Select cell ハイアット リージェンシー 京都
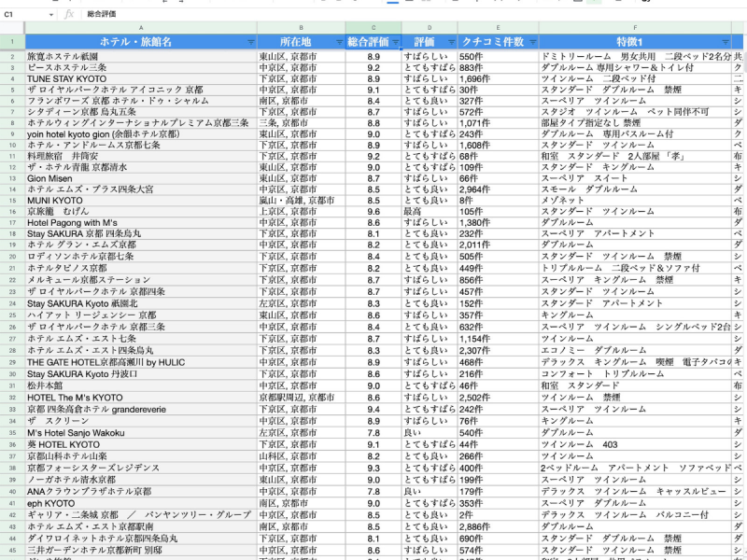The height and width of the screenshot is (560, 747). point(141,315)
